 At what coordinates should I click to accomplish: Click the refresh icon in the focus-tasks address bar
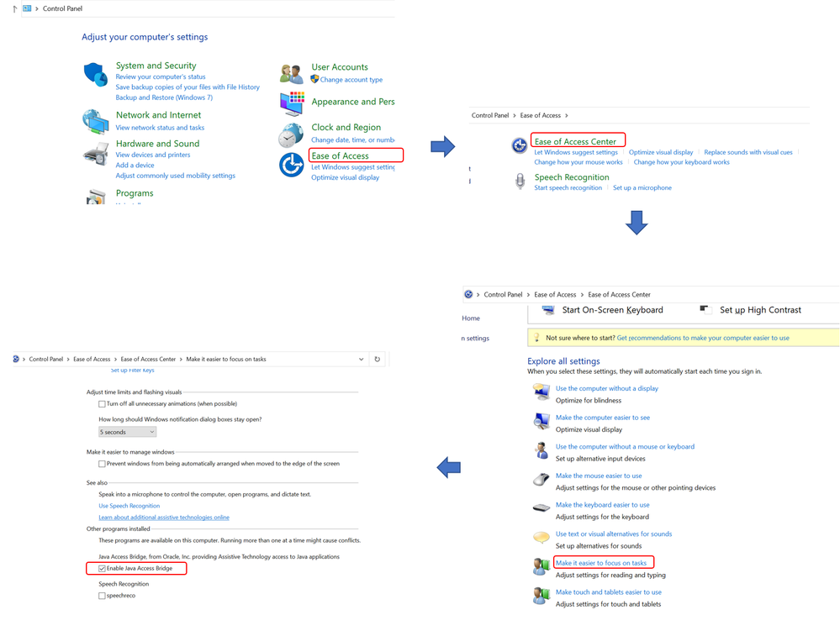click(378, 359)
